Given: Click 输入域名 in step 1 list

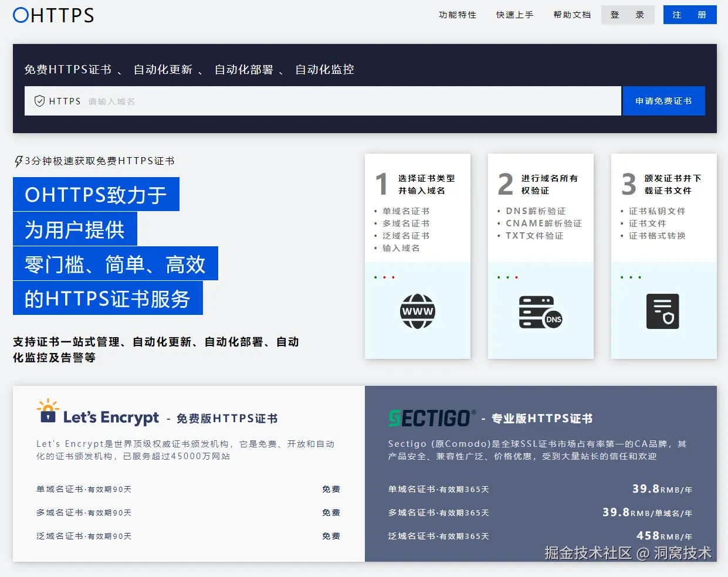Looking at the screenshot, I should [401, 248].
